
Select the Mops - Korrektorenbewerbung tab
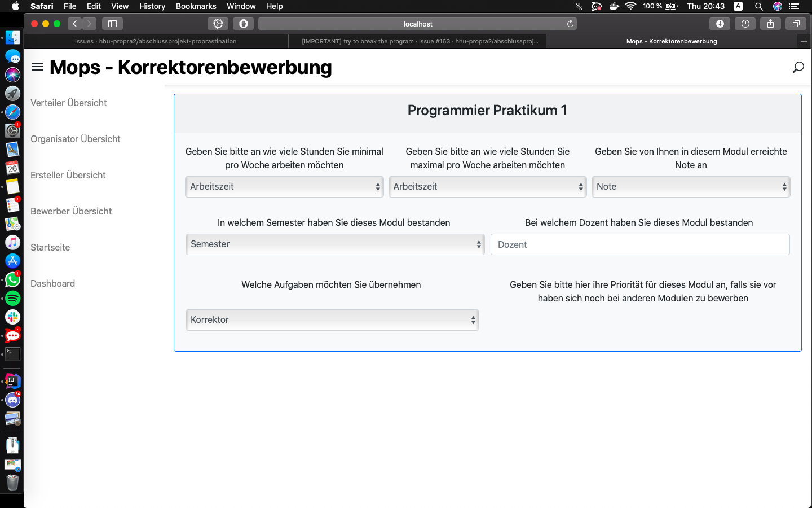tap(672, 41)
